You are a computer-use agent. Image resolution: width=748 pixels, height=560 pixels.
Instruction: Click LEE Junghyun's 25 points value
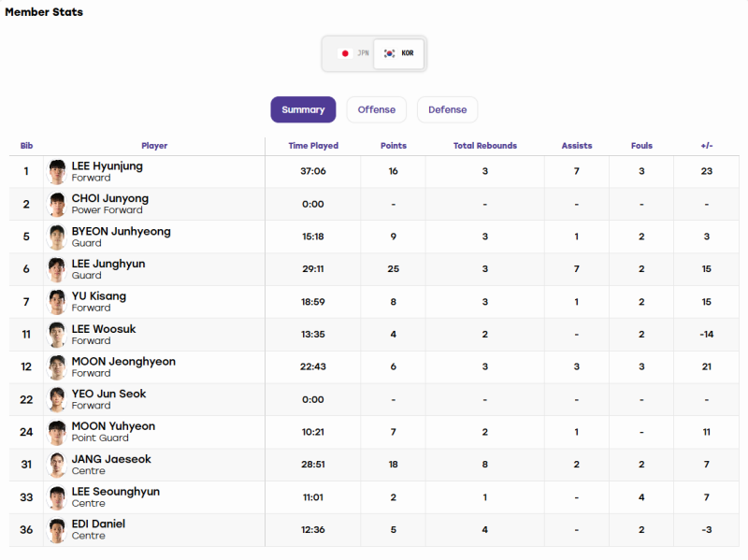(x=393, y=269)
